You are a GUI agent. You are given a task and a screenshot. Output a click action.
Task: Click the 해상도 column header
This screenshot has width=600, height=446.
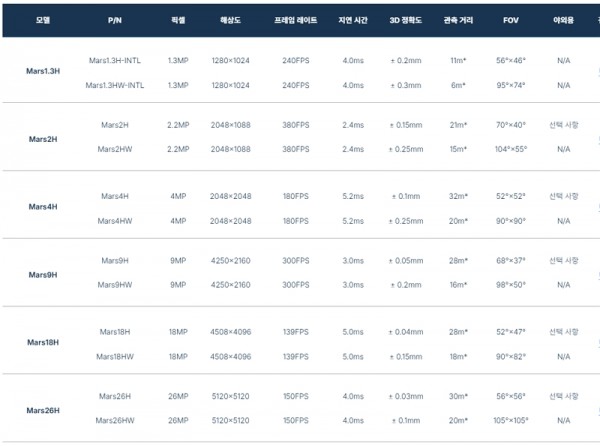pyautogui.click(x=230, y=20)
